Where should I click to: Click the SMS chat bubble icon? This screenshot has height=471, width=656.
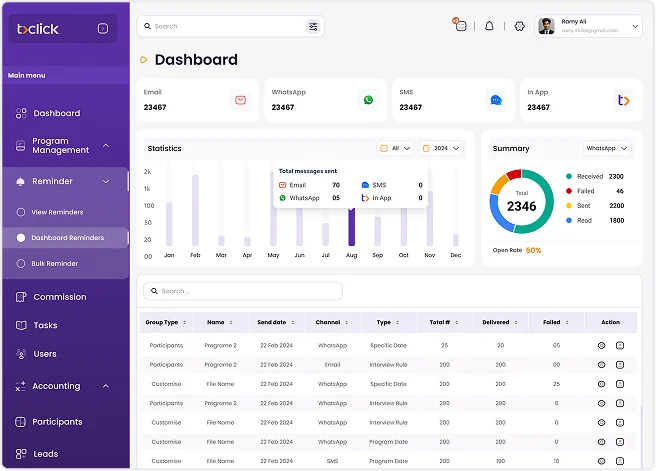(x=496, y=100)
